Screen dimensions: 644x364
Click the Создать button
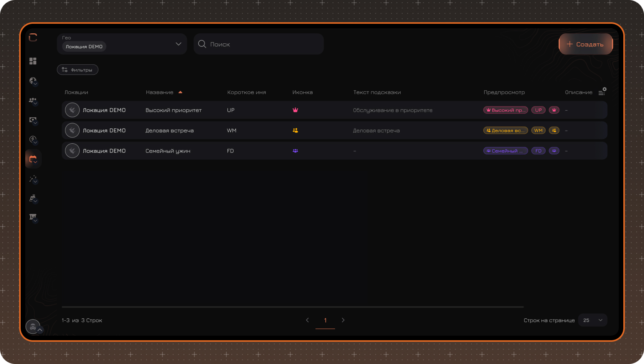point(586,44)
